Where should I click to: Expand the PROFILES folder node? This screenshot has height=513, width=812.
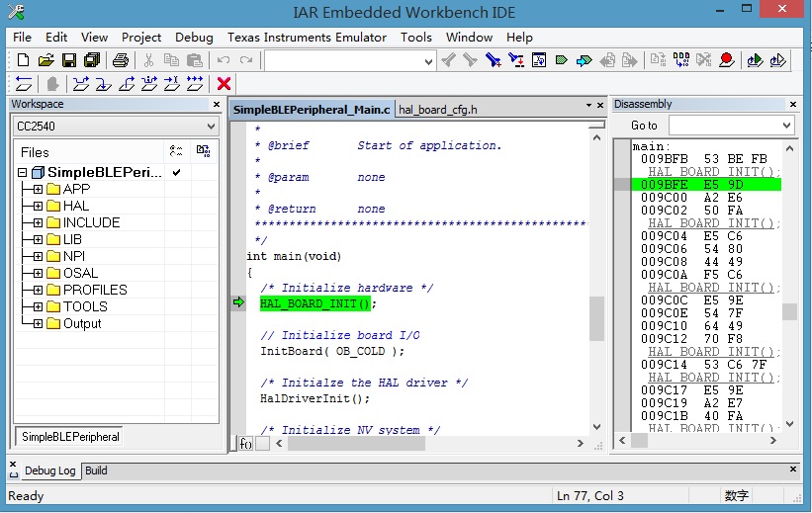(38, 290)
